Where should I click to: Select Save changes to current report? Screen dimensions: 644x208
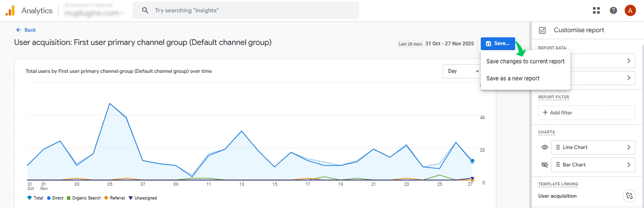(525, 61)
